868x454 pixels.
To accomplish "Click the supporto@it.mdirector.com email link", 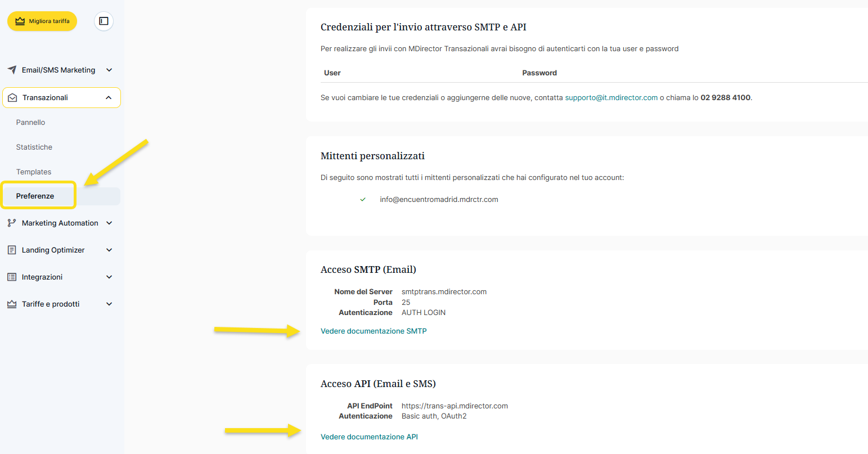I will (611, 97).
